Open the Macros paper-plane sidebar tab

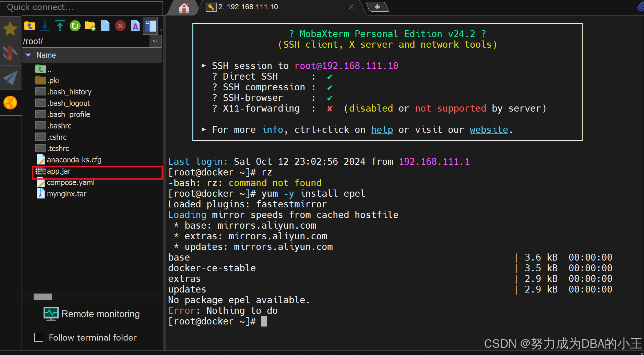(x=10, y=78)
